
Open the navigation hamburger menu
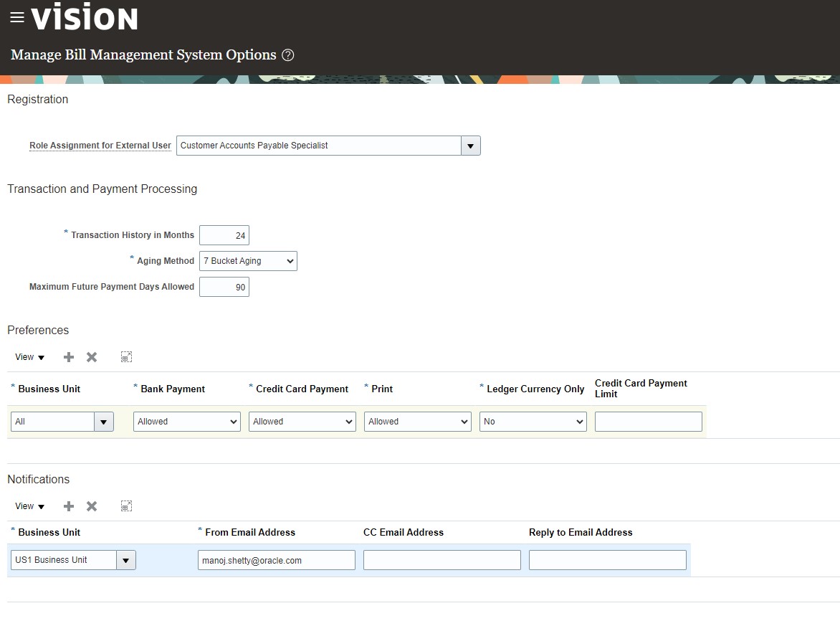[x=17, y=16]
